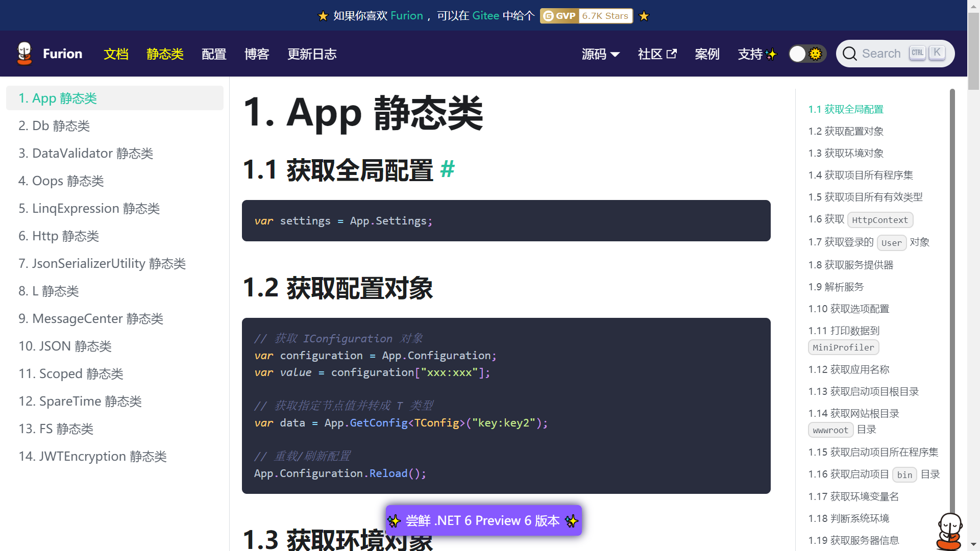The image size is (980, 551).
Task: Click the GVP badge icon
Action: (560, 15)
